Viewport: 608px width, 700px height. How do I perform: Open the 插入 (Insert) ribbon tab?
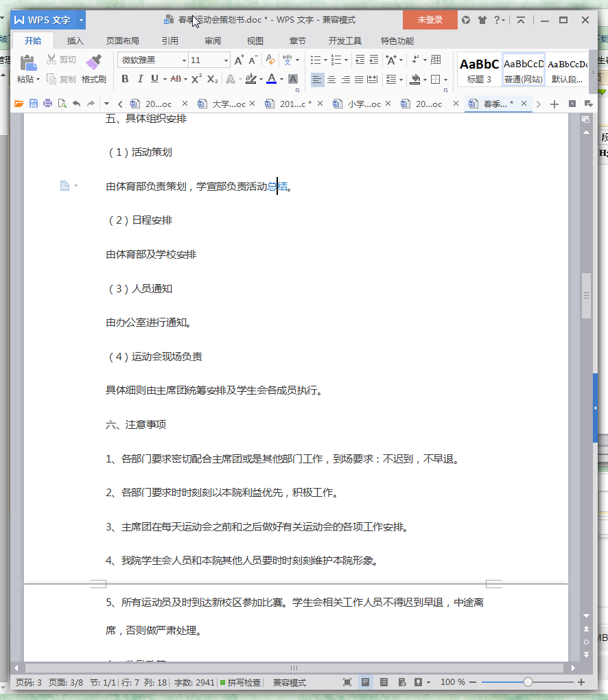pos(75,41)
